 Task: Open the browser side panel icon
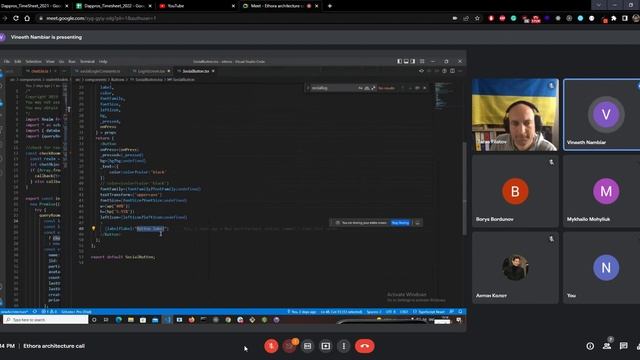click(x=624, y=18)
